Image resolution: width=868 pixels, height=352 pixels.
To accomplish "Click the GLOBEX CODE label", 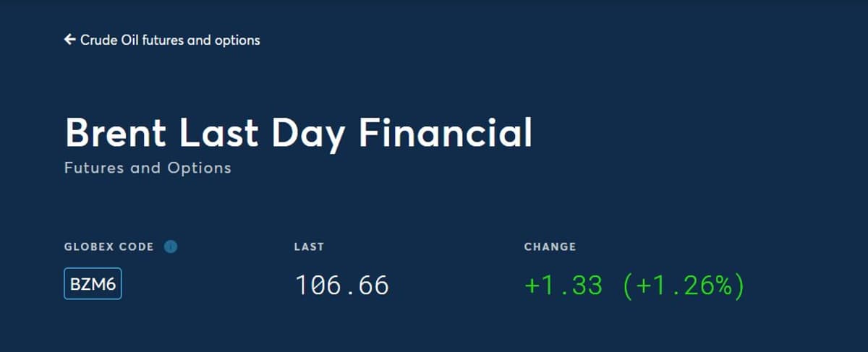I will click(109, 246).
